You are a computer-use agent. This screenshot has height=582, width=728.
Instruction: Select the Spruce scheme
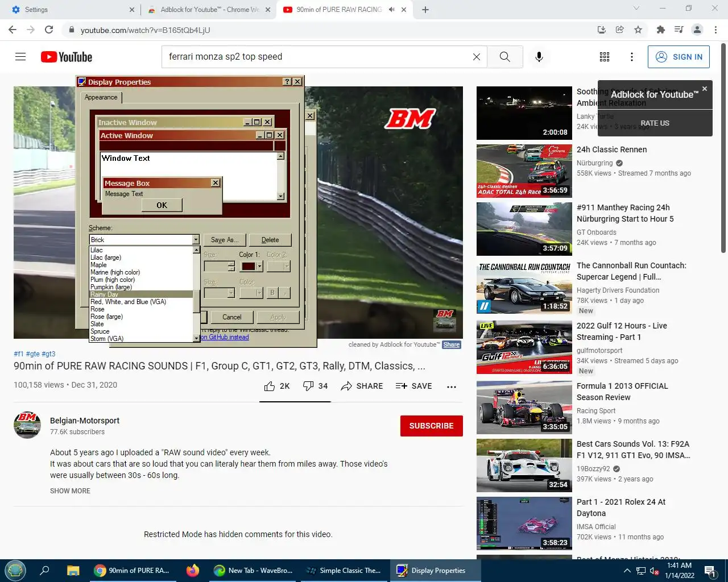coord(141,331)
